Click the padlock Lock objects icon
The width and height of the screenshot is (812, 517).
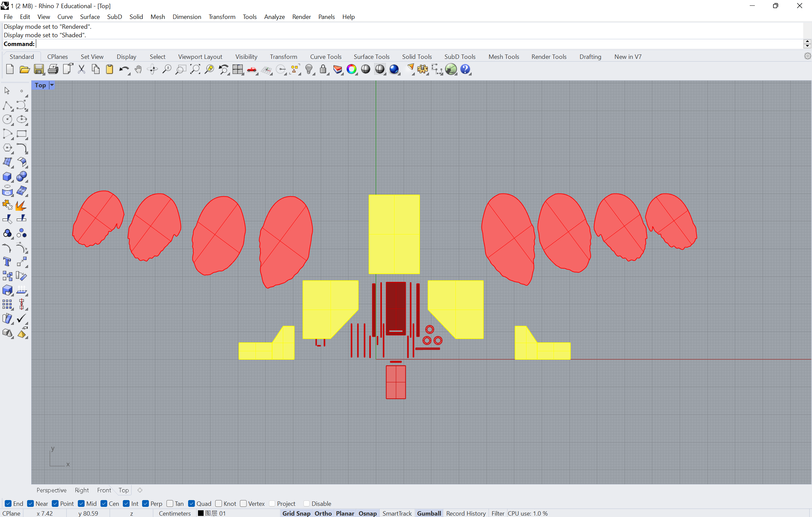tap(323, 69)
